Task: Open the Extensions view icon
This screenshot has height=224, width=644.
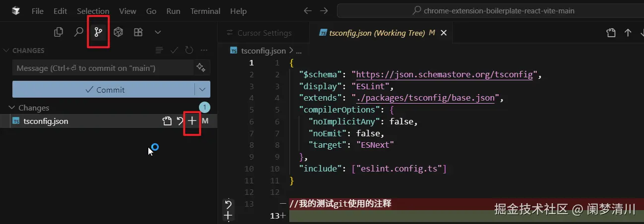Action: [x=138, y=32]
